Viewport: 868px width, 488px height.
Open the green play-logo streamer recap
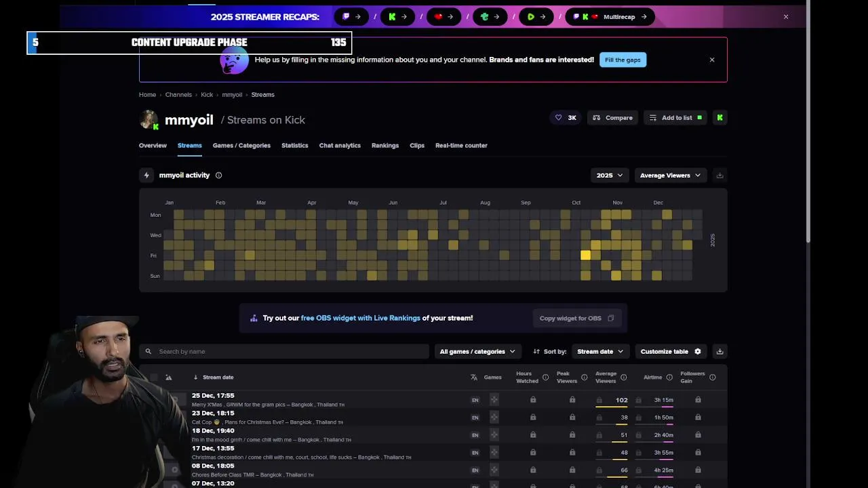535,17
